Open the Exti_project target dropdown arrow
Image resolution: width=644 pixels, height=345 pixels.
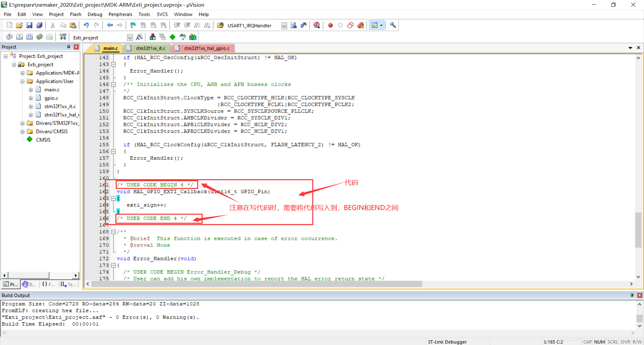pyautogui.click(x=130, y=38)
